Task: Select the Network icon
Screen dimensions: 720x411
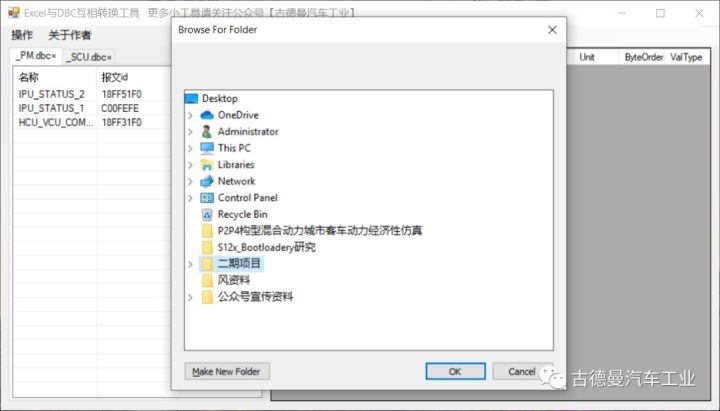Action: coord(207,181)
